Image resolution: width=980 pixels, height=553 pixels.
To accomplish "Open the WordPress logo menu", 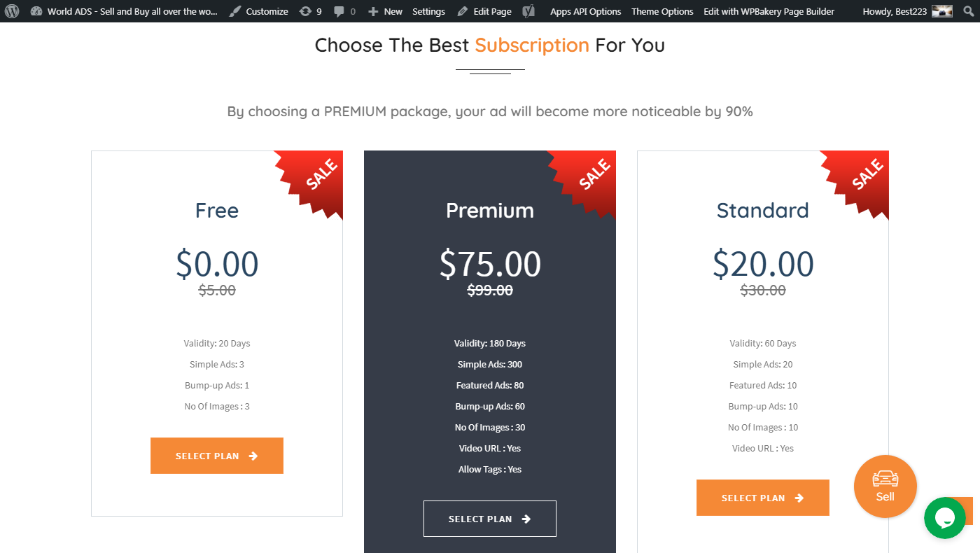I will click(x=12, y=11).
